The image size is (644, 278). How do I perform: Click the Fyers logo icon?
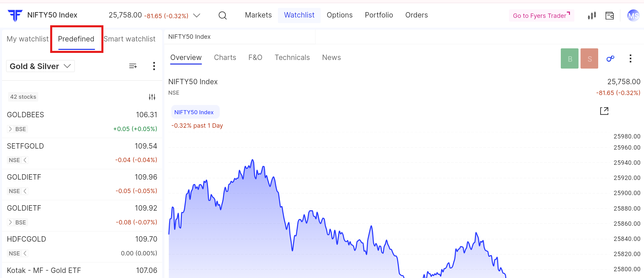(15, 15)
